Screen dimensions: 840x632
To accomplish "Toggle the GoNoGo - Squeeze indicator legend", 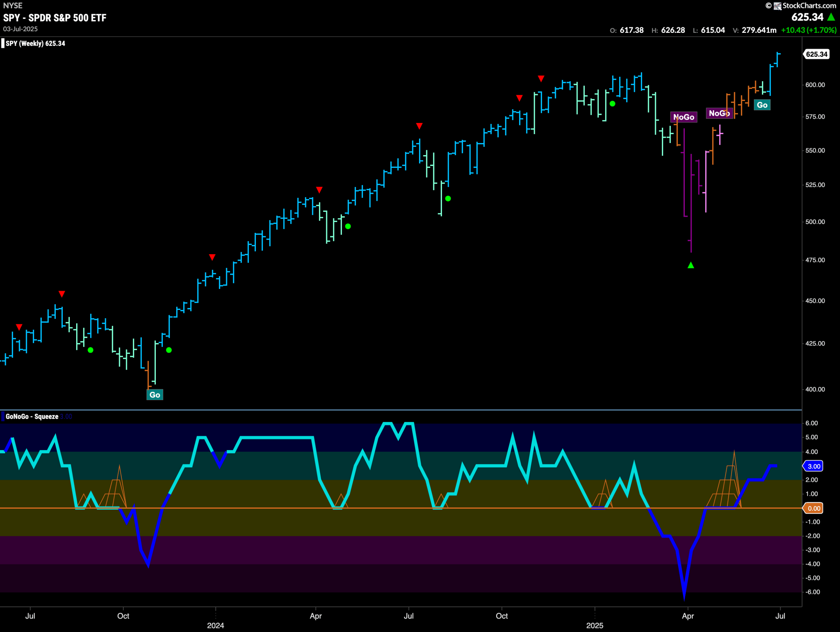I will (32, 416).
